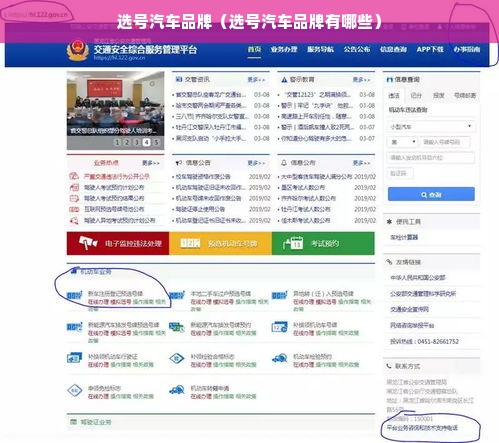Click the bell icon beside 信息公布

pyautogui.click(x=284, y=163)
